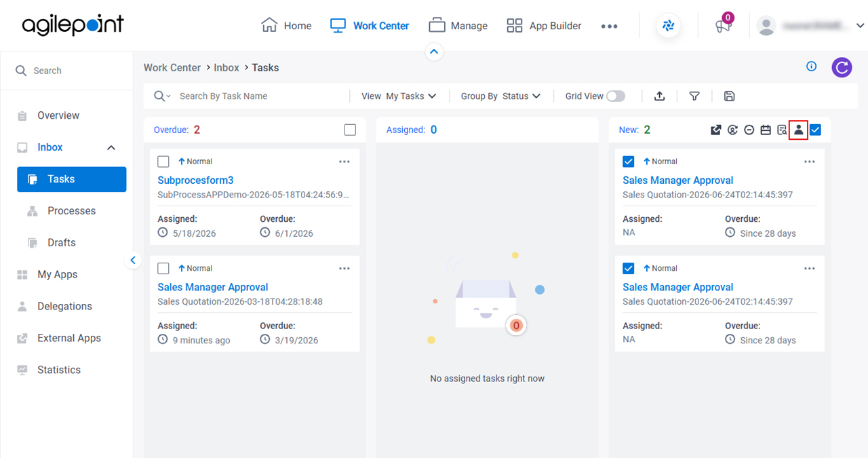This screenshot has width=868, height=458.
Task: Open Manage in top navigation
Action: [x=458, y=26]
